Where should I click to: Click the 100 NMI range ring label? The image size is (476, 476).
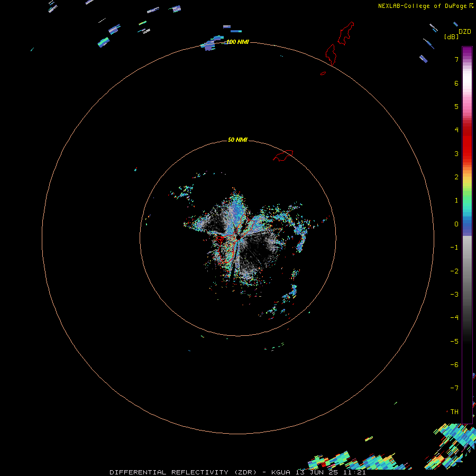coord(237,42)
